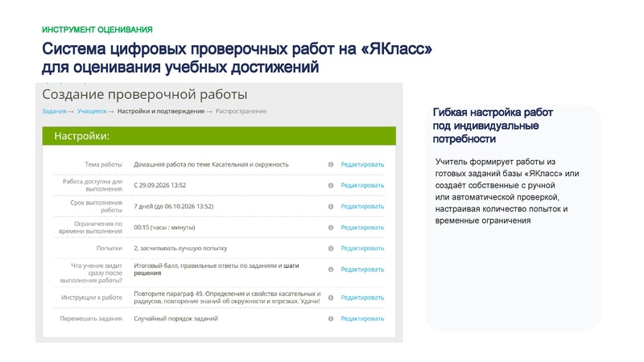
Task: Edit the time limit 00:15 setting
Action: coord(362,228)
